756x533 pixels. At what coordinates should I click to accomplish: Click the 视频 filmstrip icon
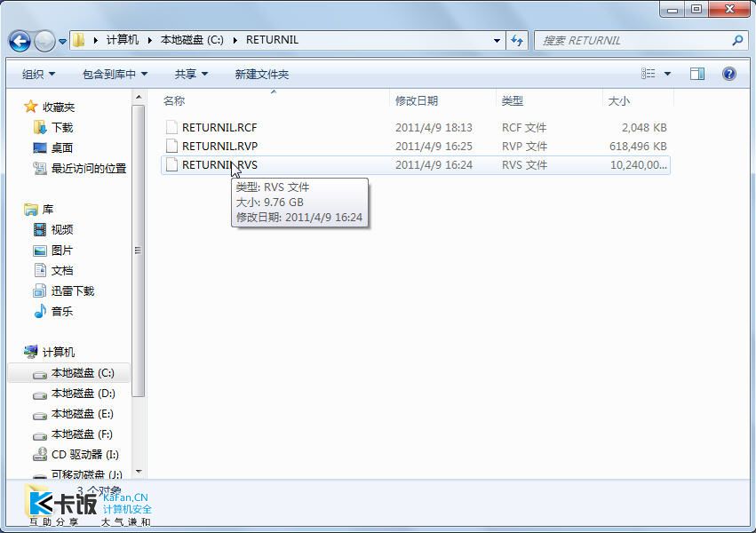pos(40,229)
